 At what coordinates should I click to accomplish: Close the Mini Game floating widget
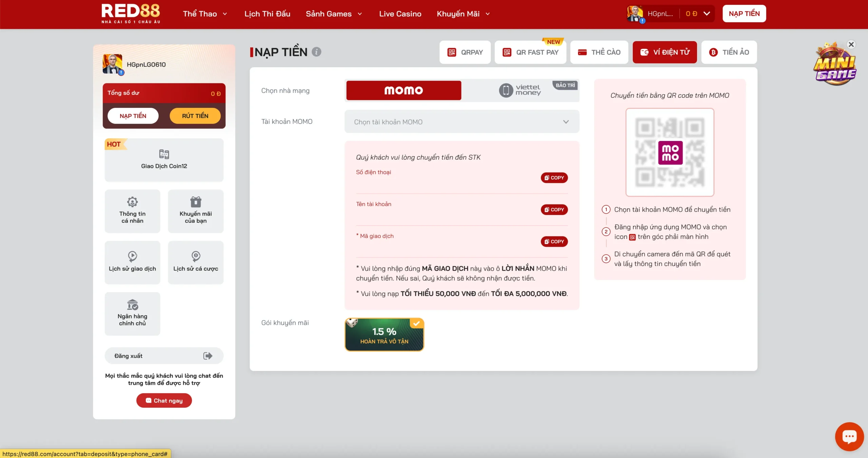pyautogui.click(x=851, y=44)
